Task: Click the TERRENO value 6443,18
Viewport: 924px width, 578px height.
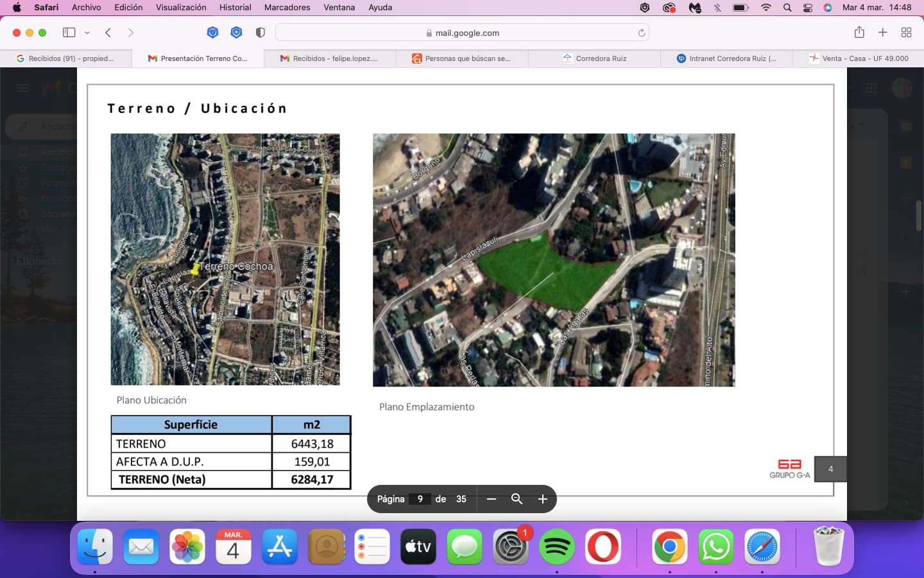Action: click(312, 444)
